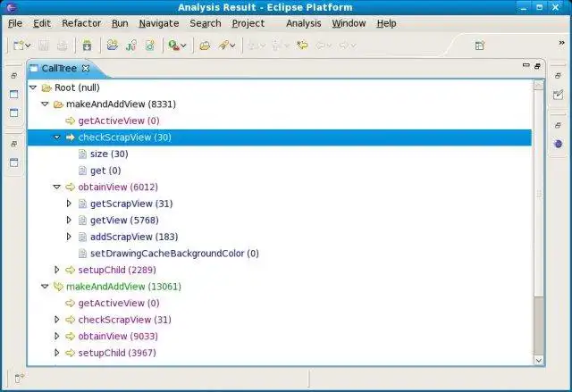
Task: Open the Window menu
Action: [349, 23]
